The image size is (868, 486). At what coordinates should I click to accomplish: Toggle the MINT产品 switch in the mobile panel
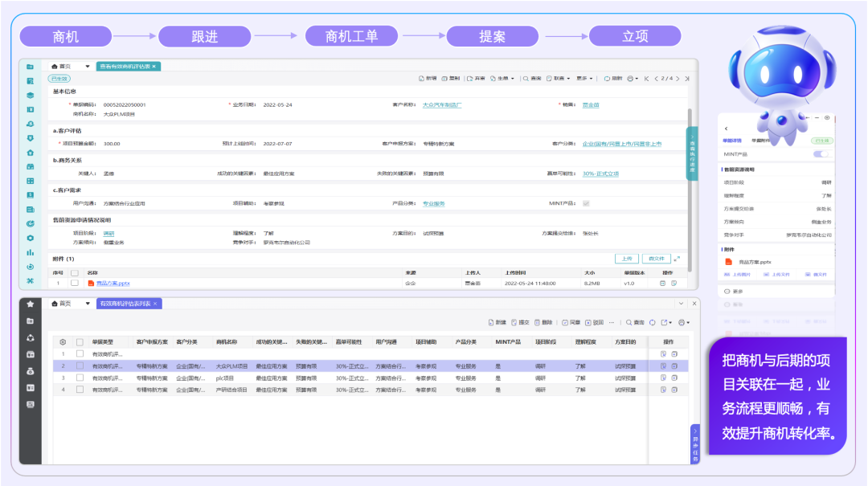click(821, 153)
